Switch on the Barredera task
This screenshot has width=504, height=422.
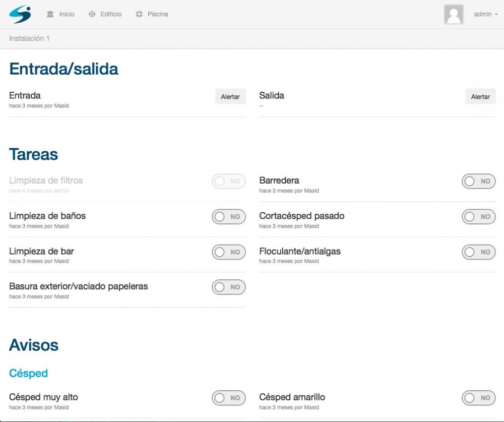point(478,182)
